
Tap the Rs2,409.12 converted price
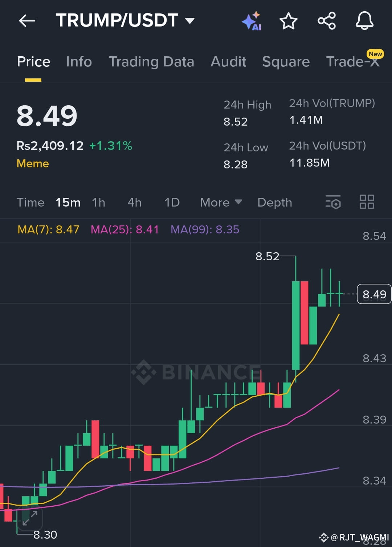[x=50, y=146]
